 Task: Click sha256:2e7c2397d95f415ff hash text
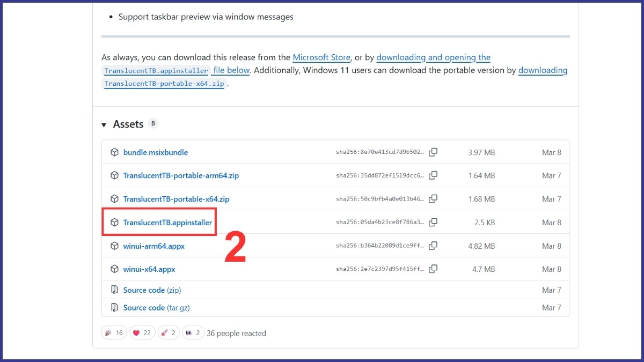380,269
